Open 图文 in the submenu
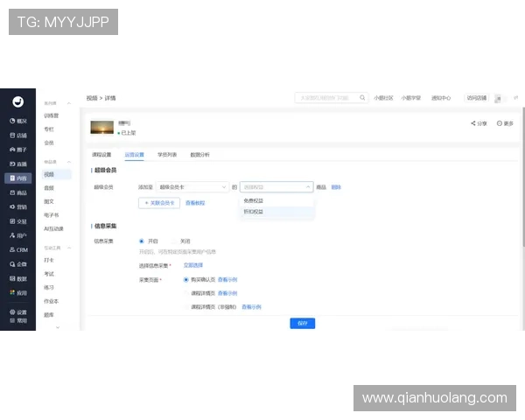This screenshot has height=420, width=525. pyautogui.click(x=49, y=201)
